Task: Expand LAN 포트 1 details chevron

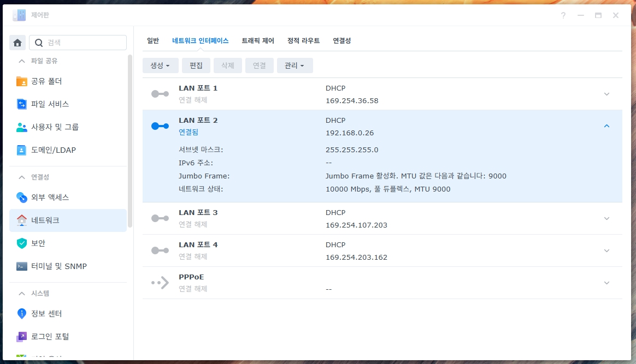Action: click(x=607, y=94)
